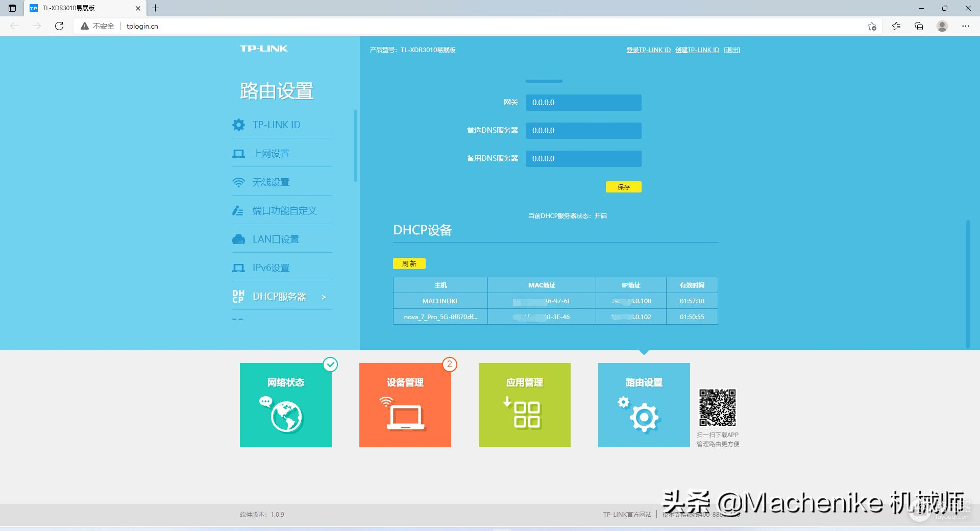Click the MACHNEIKE host row cell

440,301
